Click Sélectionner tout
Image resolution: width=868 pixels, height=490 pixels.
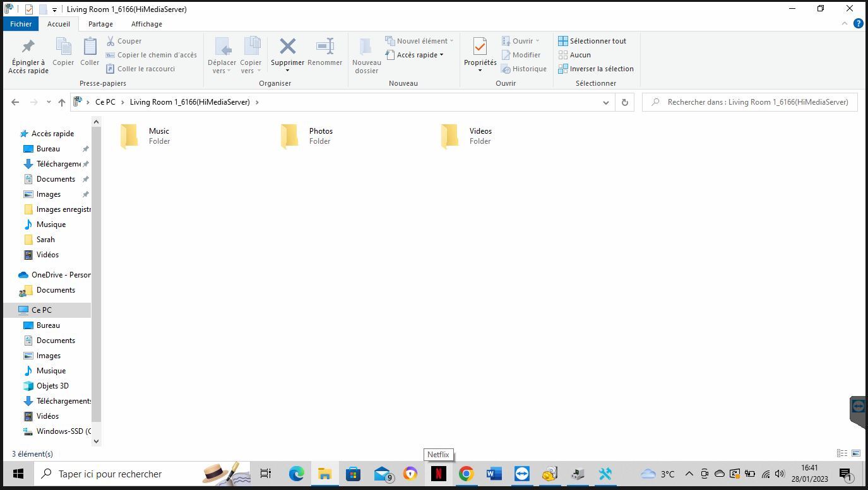point(592,41)
